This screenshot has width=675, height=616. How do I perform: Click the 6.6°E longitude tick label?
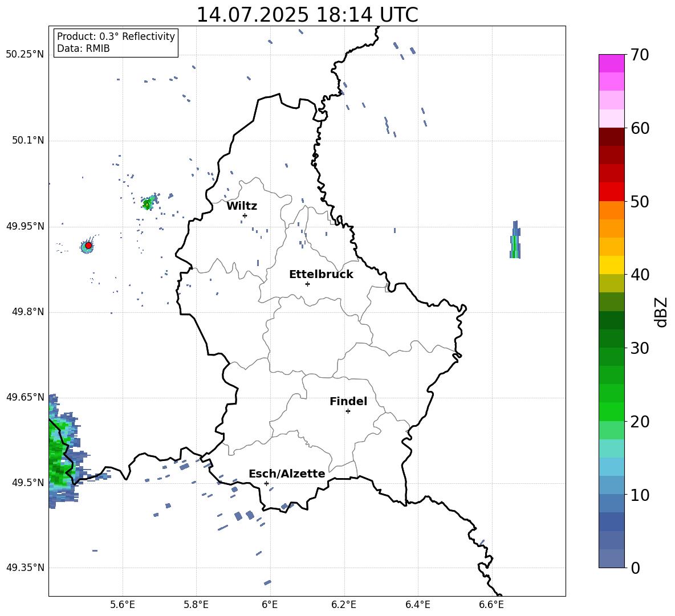point(491,605)
